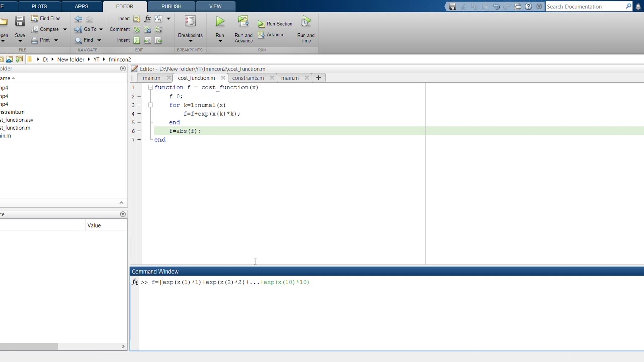Click the fmincon2 path segment
This screenshot has height=362, width=644.
(x=120, y=59)
